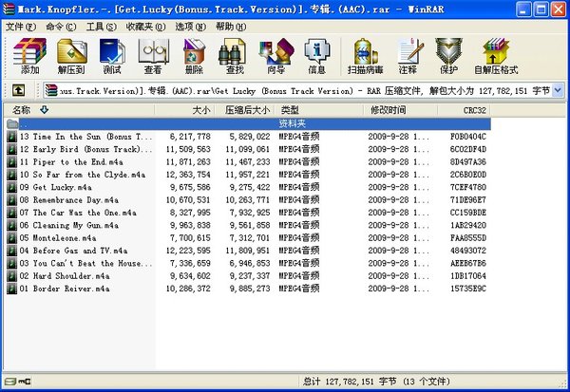
Task: Click size value 10,286,372
Action: [x=188, y=289]
